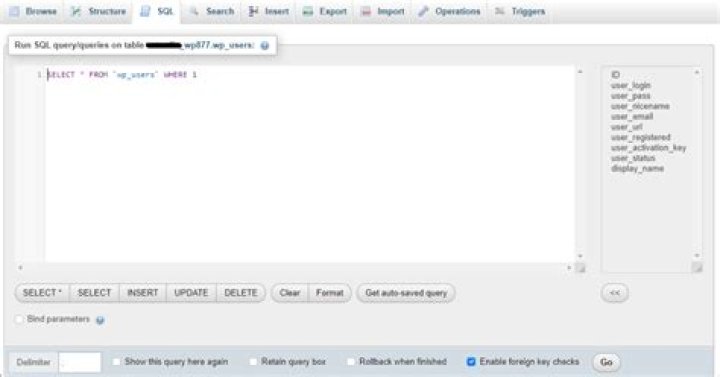The height and width of the screenshot is (377, 720).
Task: Open the Triggers tab
Action: [x=520, y=11]
